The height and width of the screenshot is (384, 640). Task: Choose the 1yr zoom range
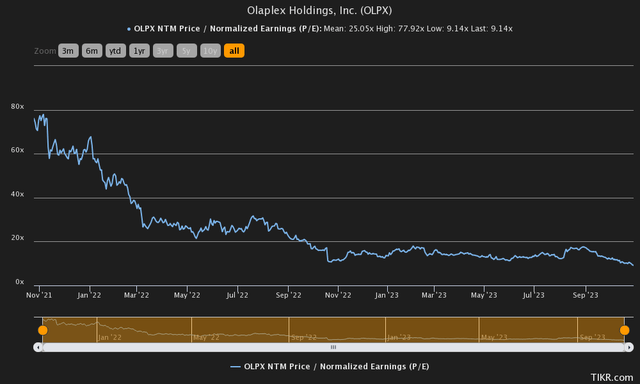click(x=139, y=51)
